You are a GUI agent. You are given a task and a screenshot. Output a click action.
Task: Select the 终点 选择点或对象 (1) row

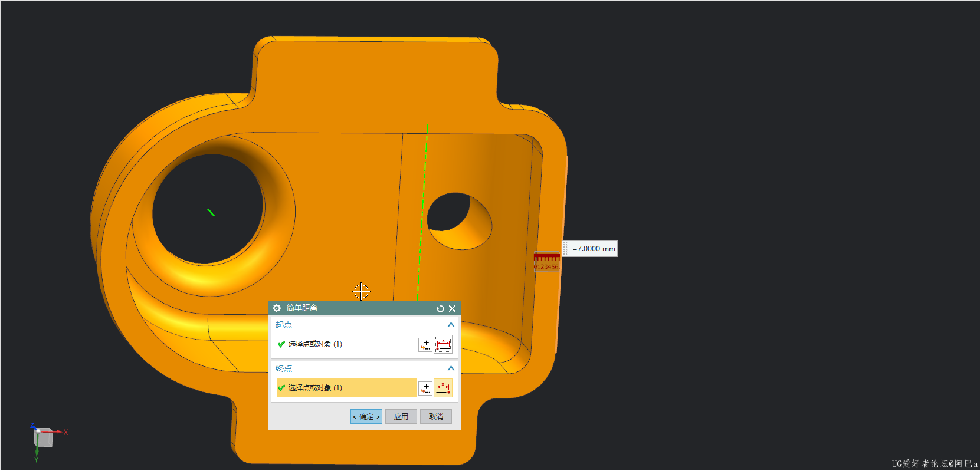tap(346, 388)
